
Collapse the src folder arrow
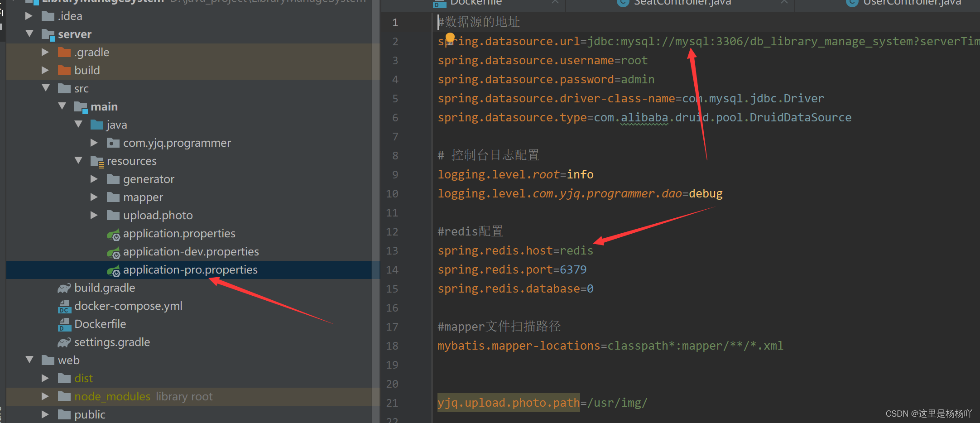(x=46, y=88)
